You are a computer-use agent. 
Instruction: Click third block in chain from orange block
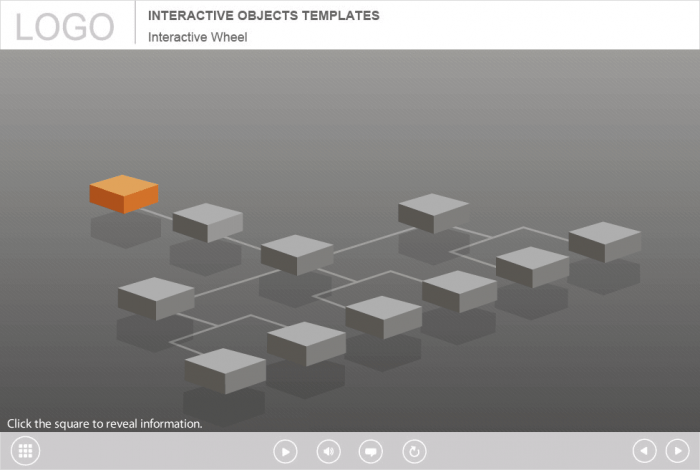pos(297,253)
